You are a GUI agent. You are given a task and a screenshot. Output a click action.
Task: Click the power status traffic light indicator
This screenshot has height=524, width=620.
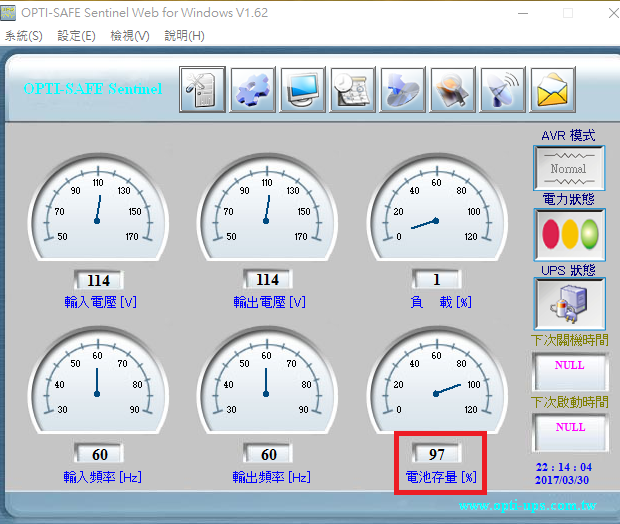click(x=569, y=235)
